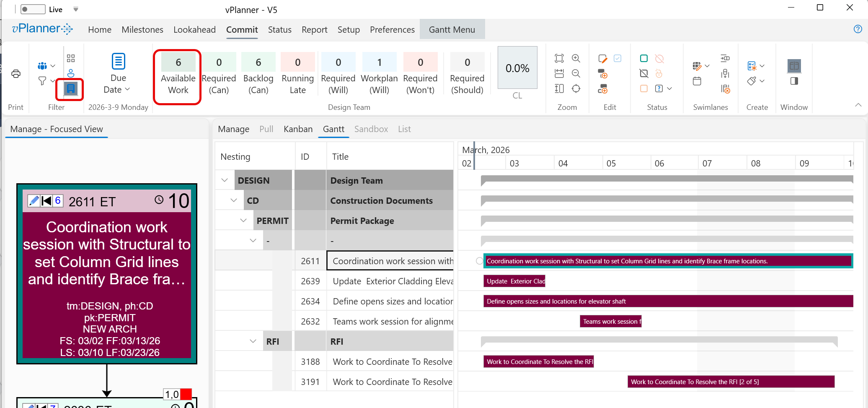This screenshot has width=868, height=408.
Task: Click the four-squares grid icon in Filter
Action: coord(71,58)
